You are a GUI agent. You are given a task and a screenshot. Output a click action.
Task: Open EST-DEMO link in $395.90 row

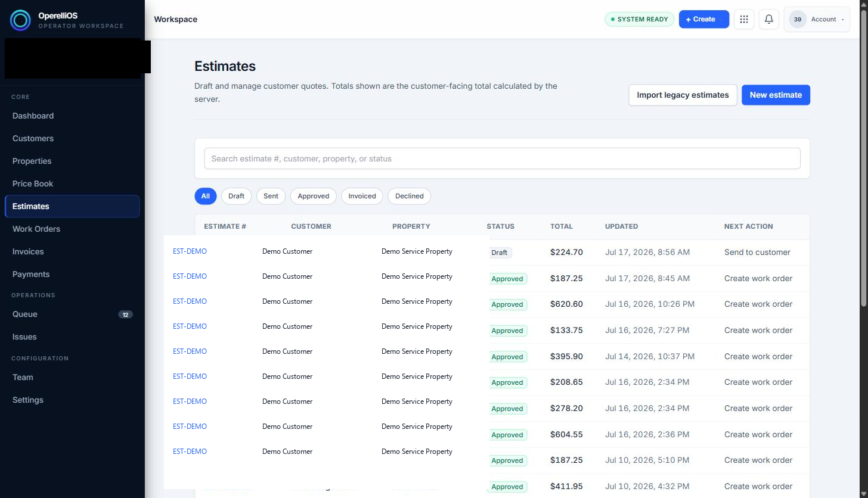point(190,351)
